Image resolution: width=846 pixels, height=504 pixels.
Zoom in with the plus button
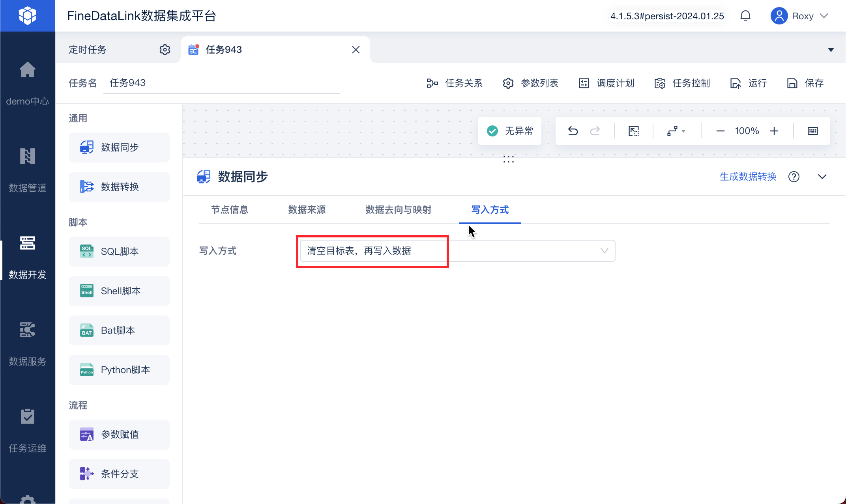(774, 131)
